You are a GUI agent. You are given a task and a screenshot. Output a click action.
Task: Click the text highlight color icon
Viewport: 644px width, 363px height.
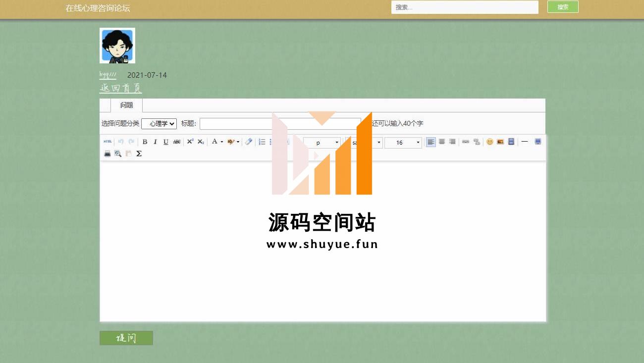point(230,142)
